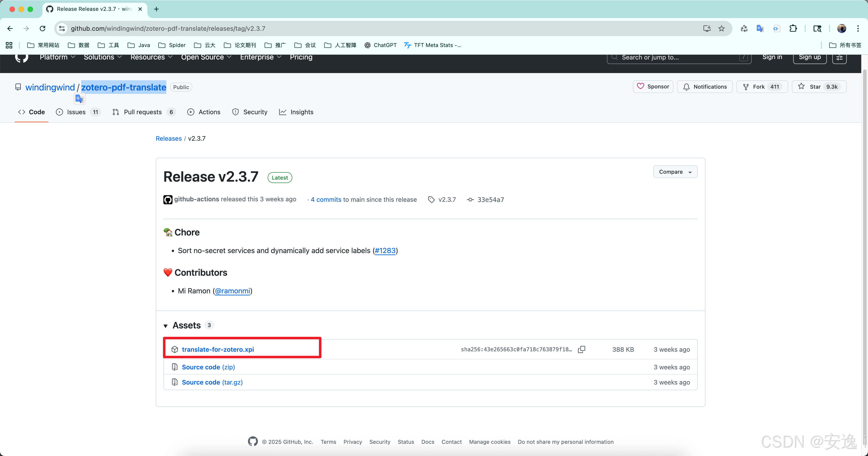Image resolution: width=868 pixels, height=456 pixels.
Task: Click the GitHub logo in header
Action: (x=21, y=58)
